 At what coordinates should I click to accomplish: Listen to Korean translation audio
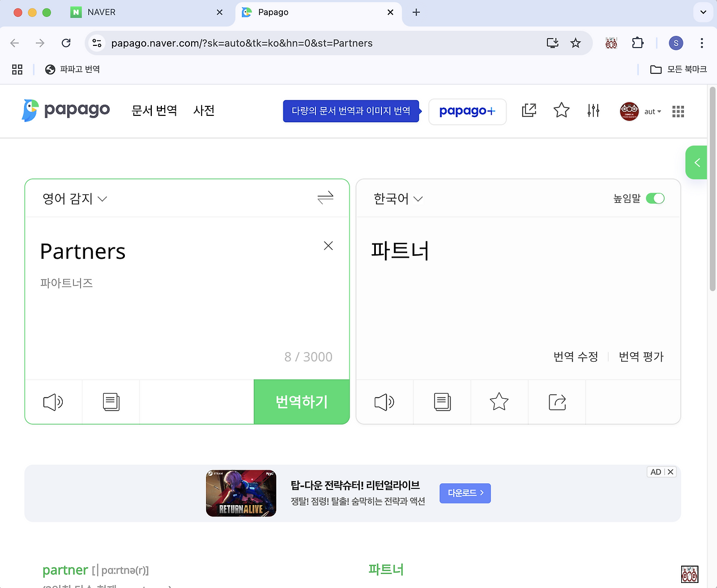tap(384, 402)
